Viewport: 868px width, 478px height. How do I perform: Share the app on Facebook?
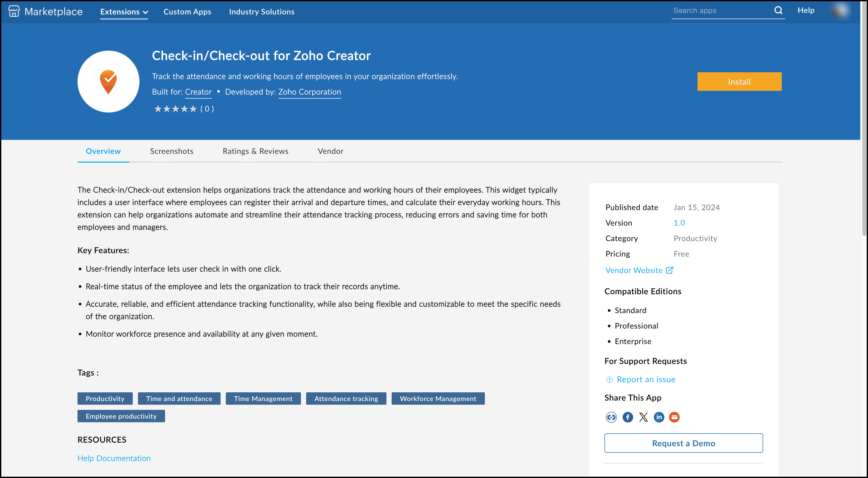(x=627, y=417)
